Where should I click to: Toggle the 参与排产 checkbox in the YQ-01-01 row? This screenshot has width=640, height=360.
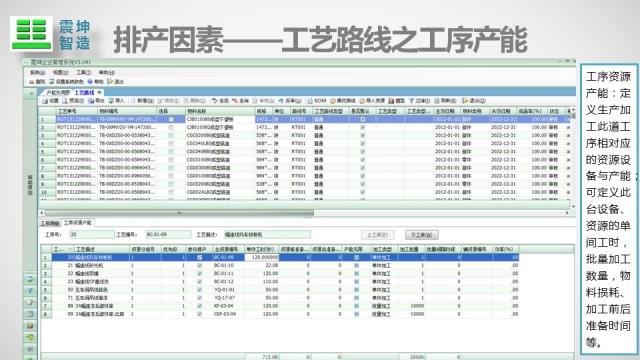(199, 290)
